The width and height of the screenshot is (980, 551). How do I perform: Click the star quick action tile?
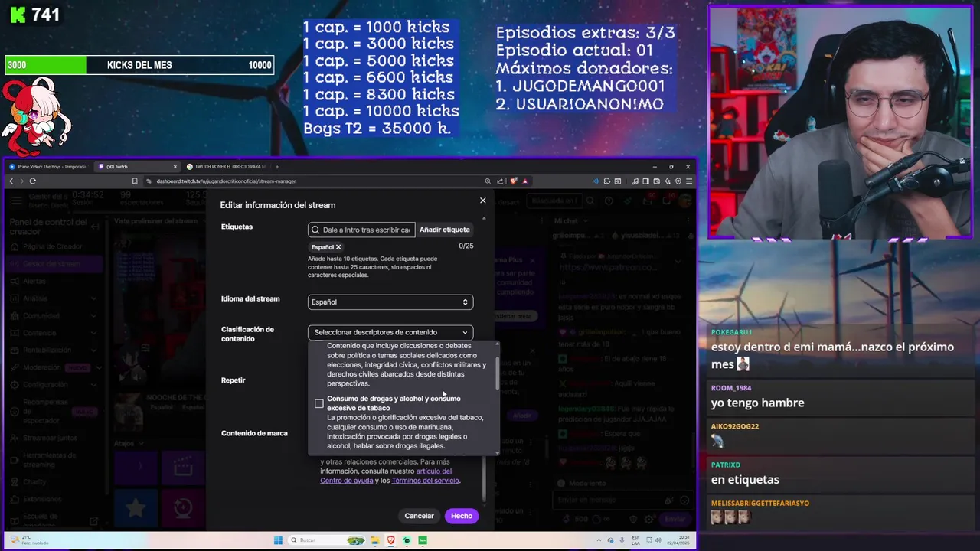136,508
